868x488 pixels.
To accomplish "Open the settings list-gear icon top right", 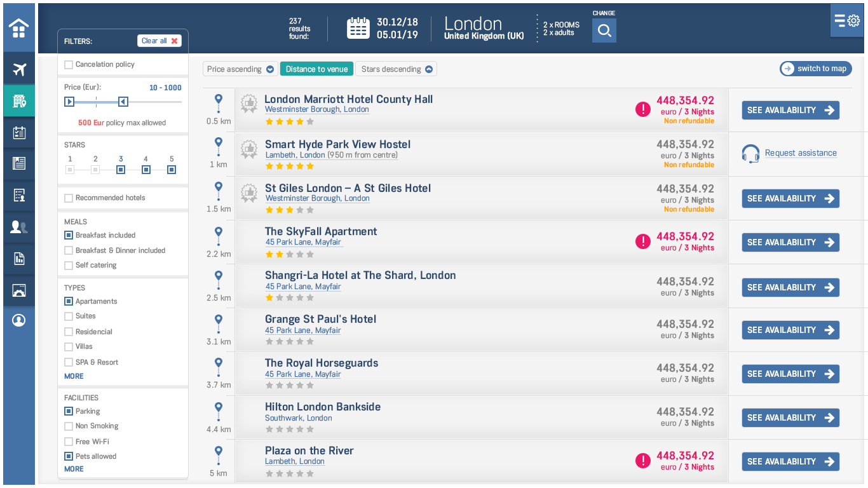I will coord(847,21).
